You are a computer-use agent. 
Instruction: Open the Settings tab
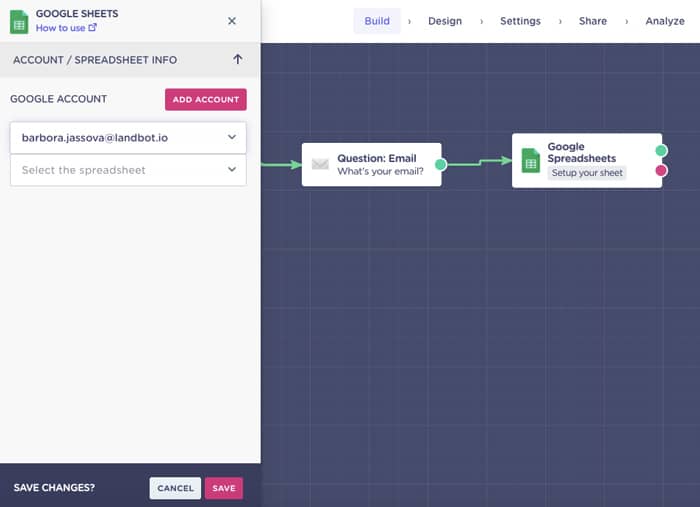(520, 21)
